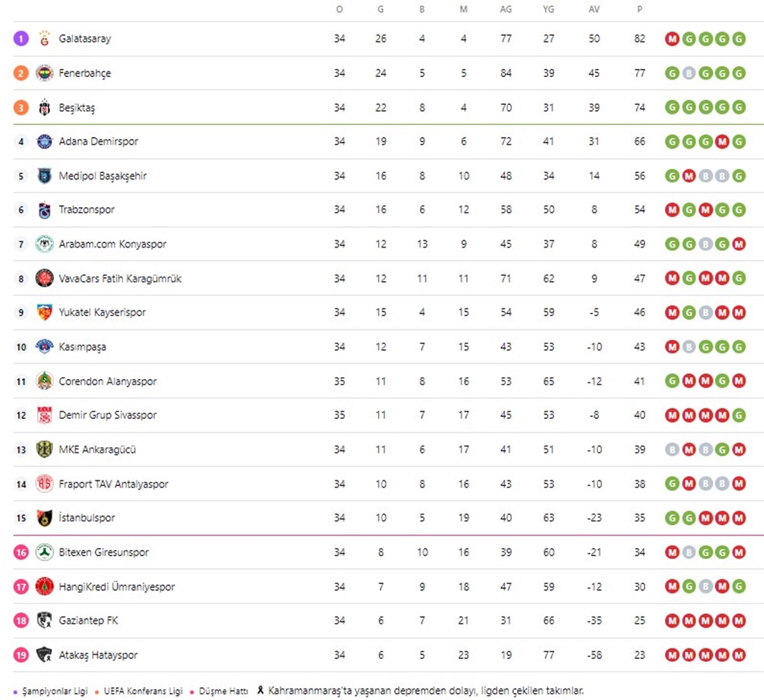This screenshot has height=700, width=764.
Task: Select the İstanbulspor bull emblem
Action: coord(44,518)
